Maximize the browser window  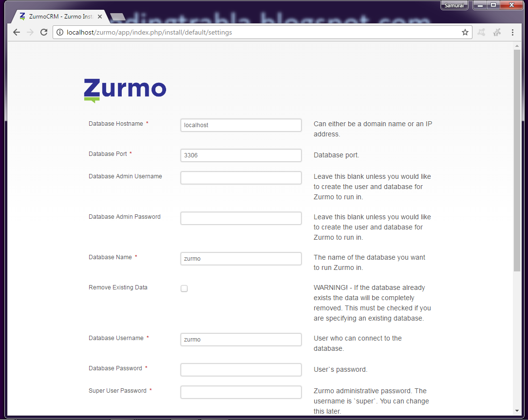493,5
